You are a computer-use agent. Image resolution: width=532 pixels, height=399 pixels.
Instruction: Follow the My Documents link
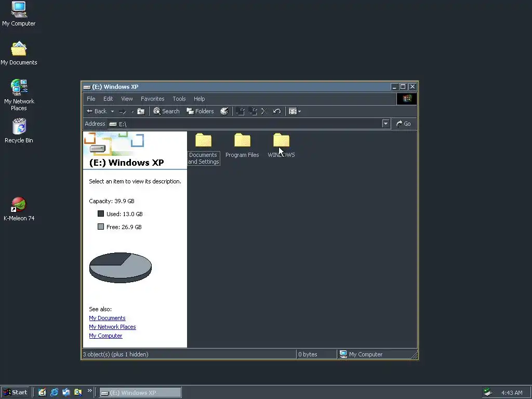coord(107,318)
